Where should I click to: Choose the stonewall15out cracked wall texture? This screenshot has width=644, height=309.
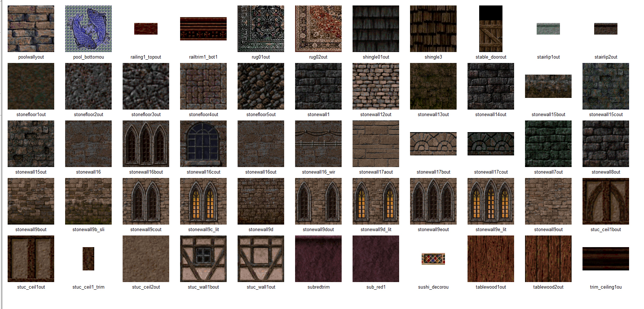coord(31,144)
